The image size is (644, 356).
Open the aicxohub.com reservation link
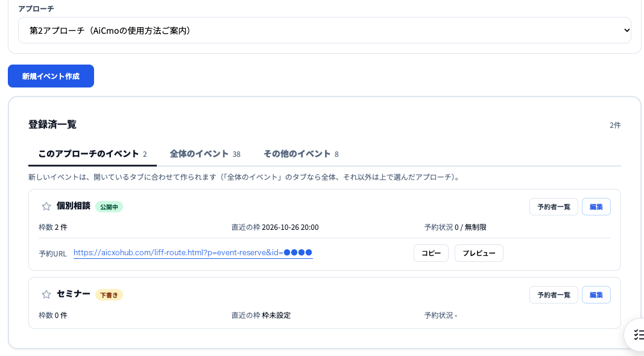coord(193,253)
